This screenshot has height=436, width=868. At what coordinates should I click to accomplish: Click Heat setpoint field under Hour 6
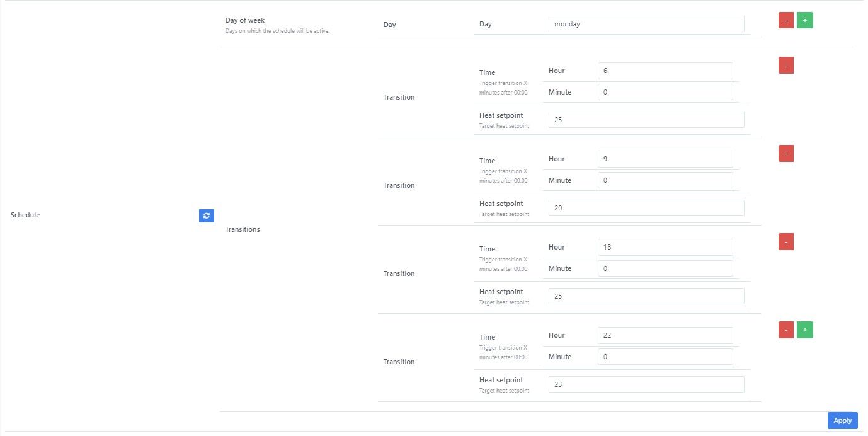(x=646, y=120)
